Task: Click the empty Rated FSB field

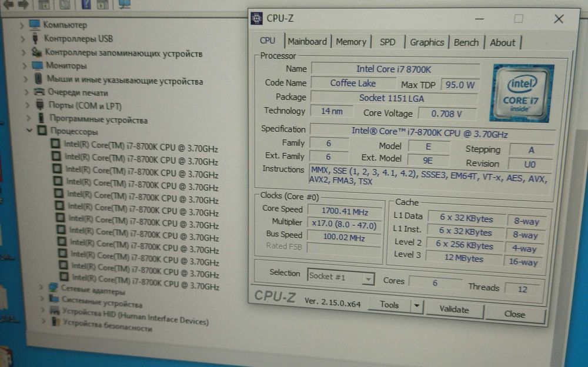Action: 343,249
